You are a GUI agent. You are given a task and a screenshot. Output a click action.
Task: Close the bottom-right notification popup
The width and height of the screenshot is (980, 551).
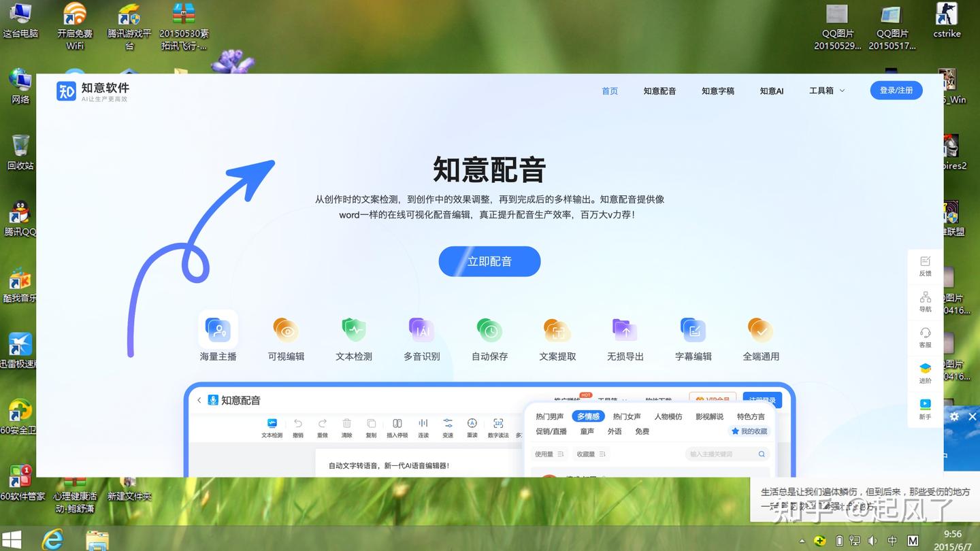pyautogui.click(x=973, y=416)
